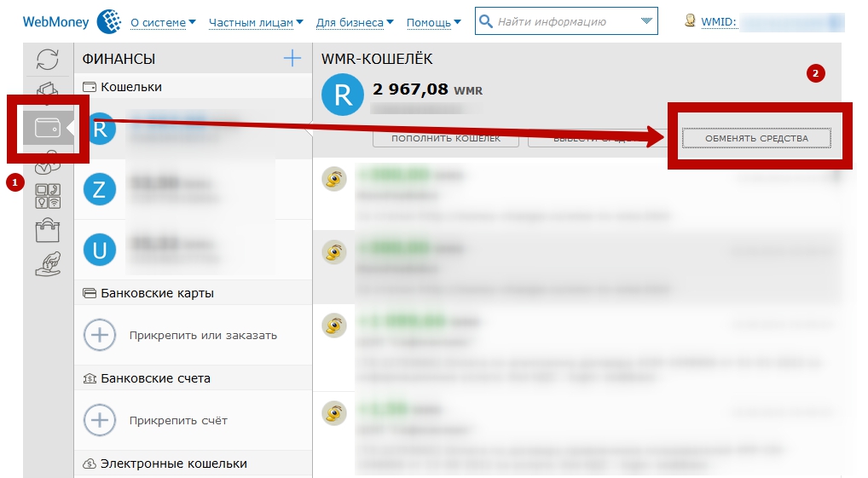Click the WMR-КОШЕЛЁК title
Image resolution: width=868 pixels, height=478 pixels.
tap(377, 59)
